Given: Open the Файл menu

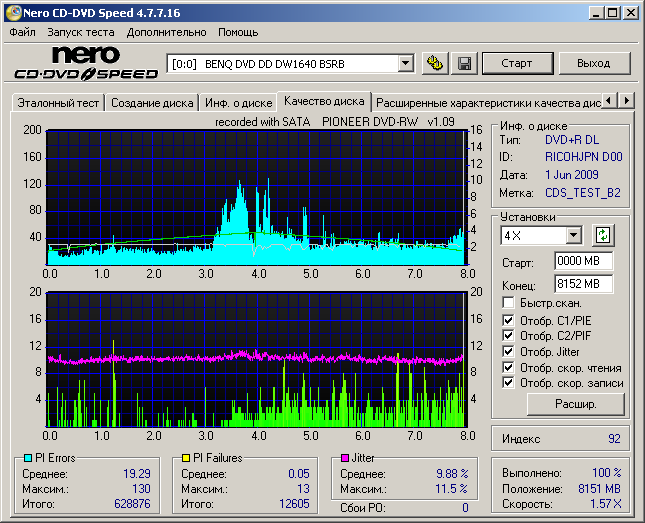Looking at the screenshot, I should pyautogui.click(x=22, y=32).
